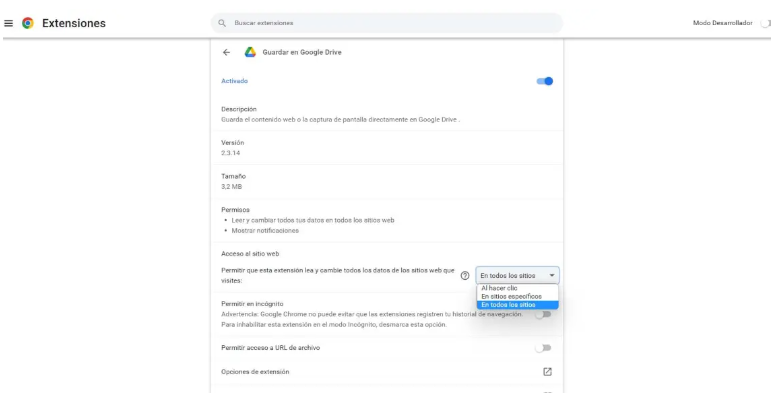Go back using the arrow icon
Image resolution: width=778 pixels, height=413 pixels.
tap(226, 52)
